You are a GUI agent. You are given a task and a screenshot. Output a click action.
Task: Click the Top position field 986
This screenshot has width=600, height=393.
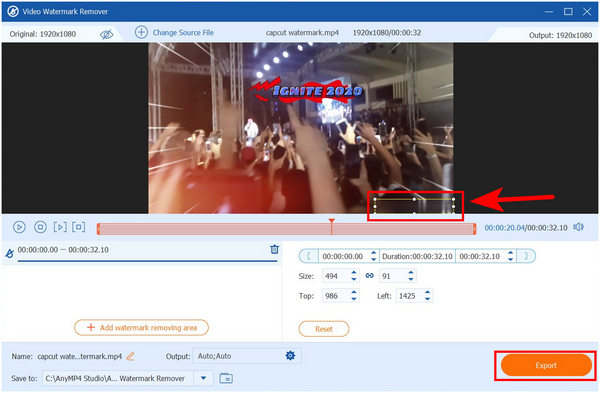click(335, 296)
